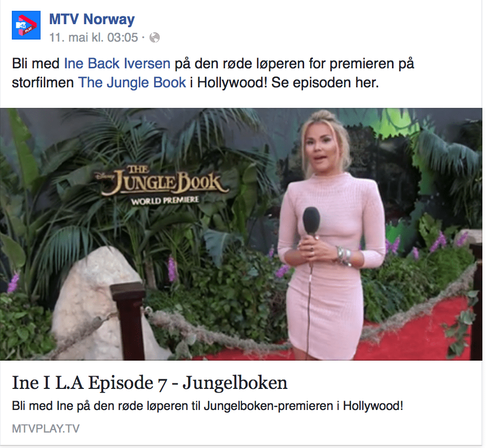Open the Ine Back Iversen tagged profile
This screenshot has height=448, width=487.
pos(117,63)
